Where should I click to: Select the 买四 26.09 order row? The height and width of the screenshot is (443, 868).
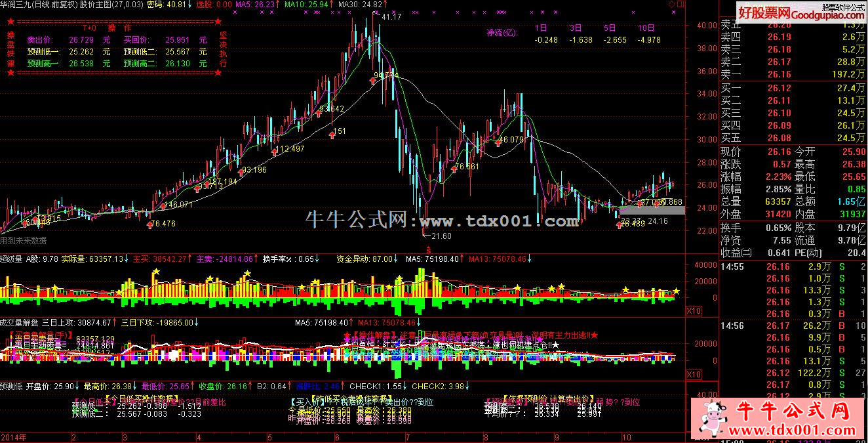click(x=793, y=125)
